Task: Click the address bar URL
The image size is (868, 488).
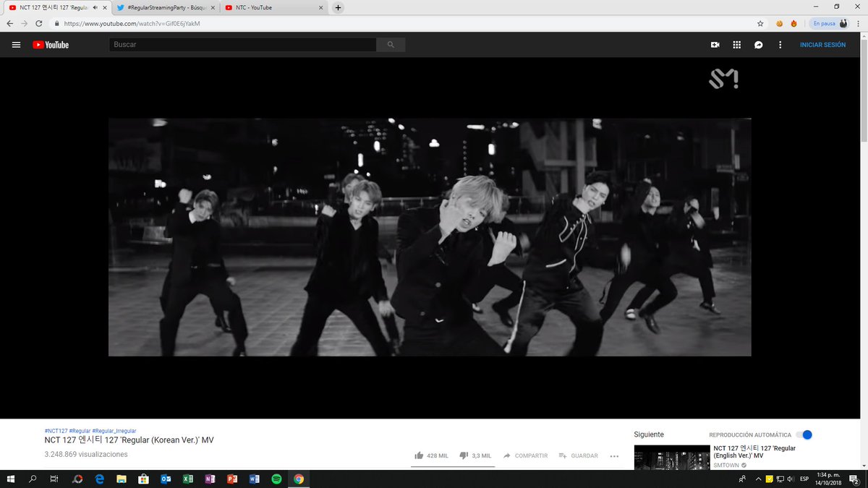Action: tap(132, 23)
